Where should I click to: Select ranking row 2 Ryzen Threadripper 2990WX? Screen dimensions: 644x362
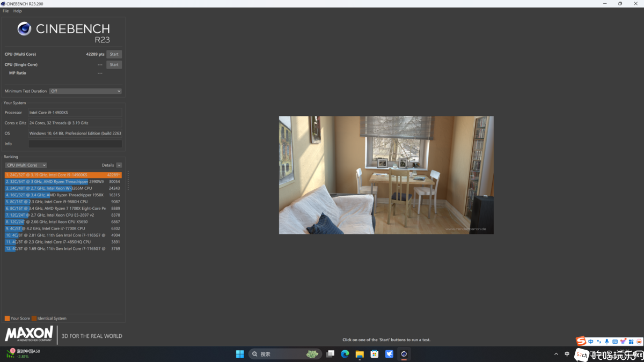[x=63, y=182]
